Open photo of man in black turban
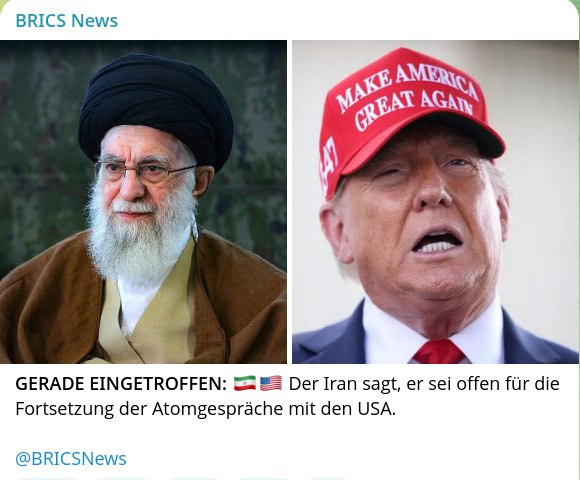 click(143, 202)
